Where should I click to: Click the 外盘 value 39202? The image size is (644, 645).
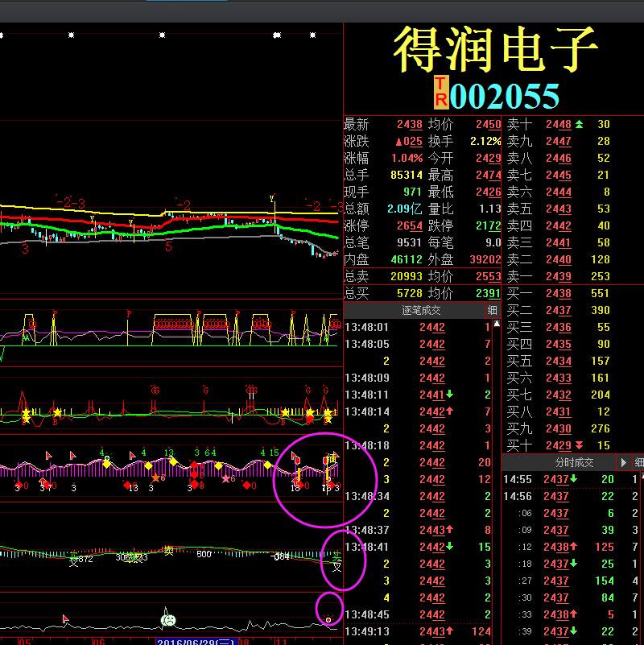(x=485, y=259)
